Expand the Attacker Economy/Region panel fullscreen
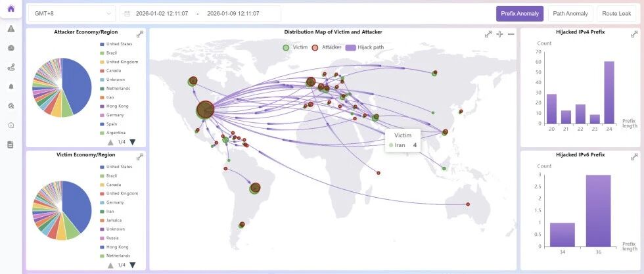The image size is (644, 274). tap(140, 34)
